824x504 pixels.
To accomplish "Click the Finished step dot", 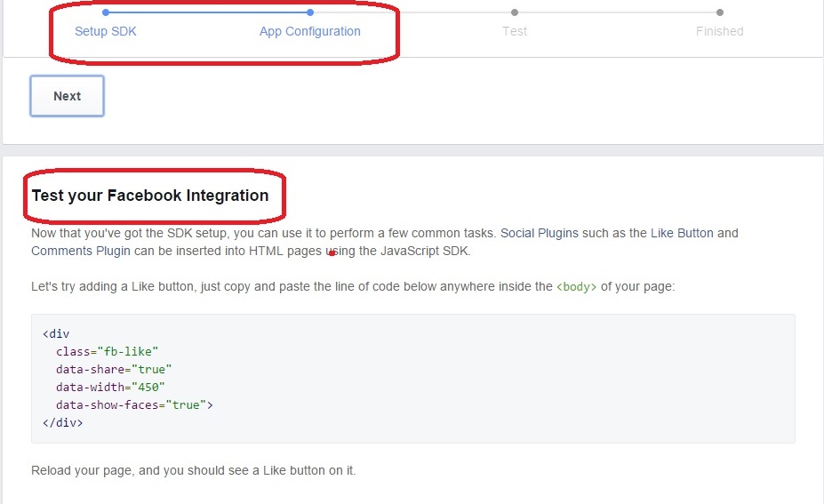I will 720,12.
